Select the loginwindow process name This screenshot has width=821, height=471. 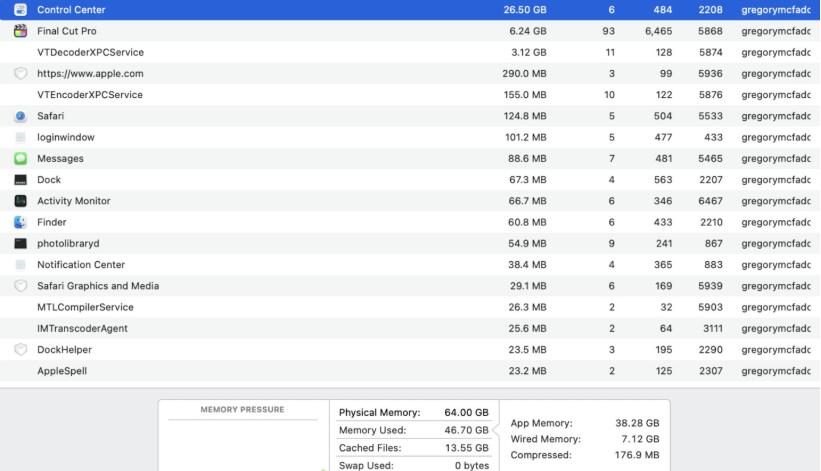tap(65, 137)
